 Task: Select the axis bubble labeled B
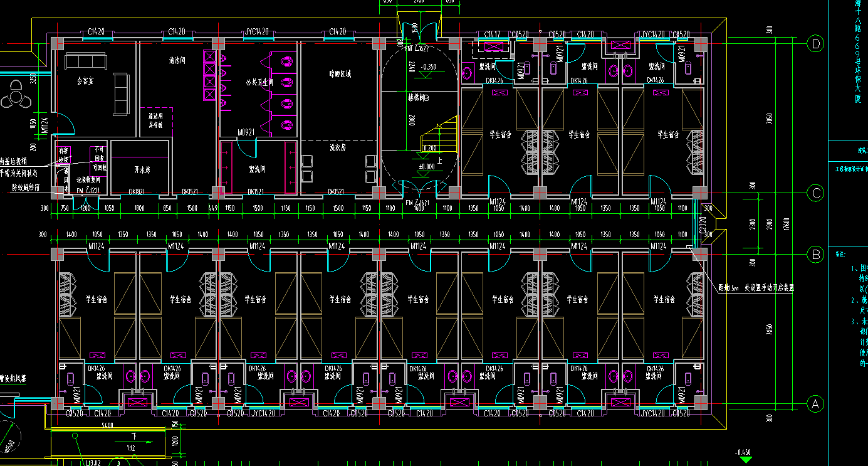(x=815, y=254)
